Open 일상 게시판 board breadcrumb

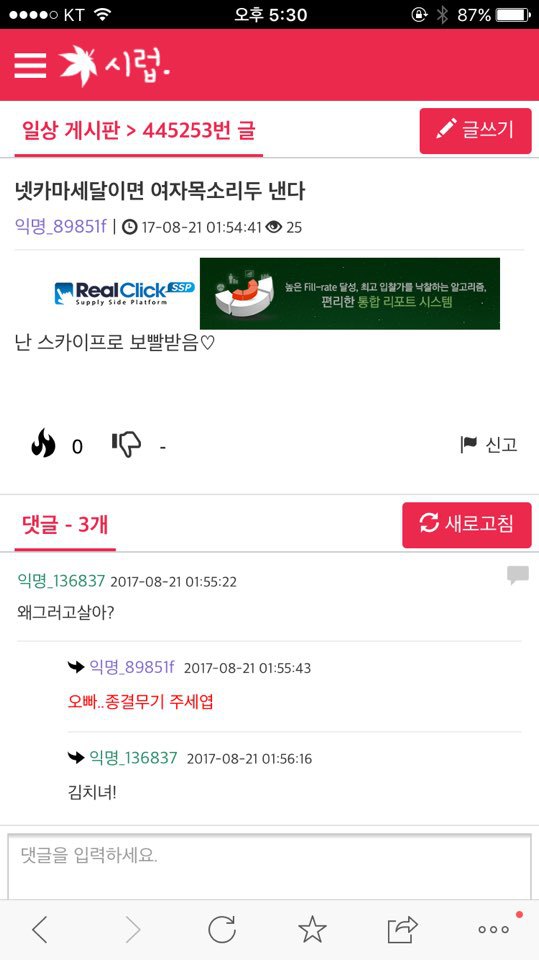coord(70,130)
